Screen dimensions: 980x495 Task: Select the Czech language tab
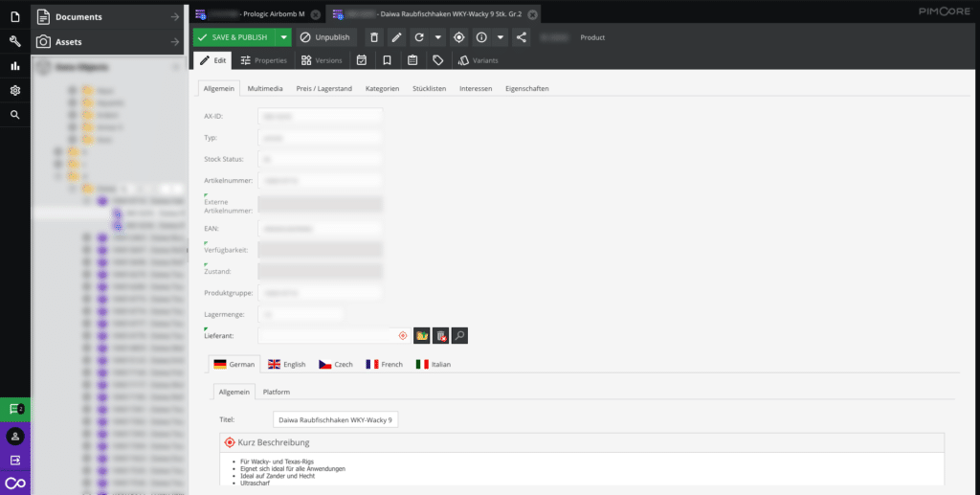[x=336, y=365]
